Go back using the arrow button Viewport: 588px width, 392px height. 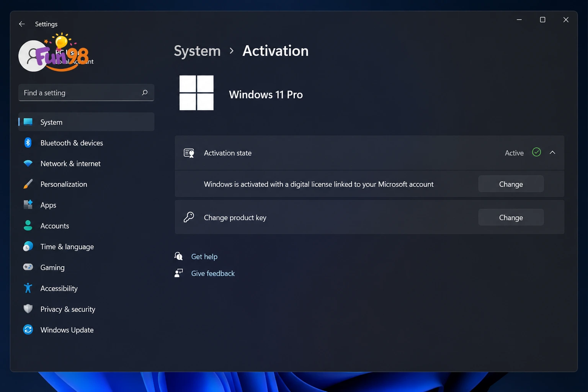click(x=22, y=24)
